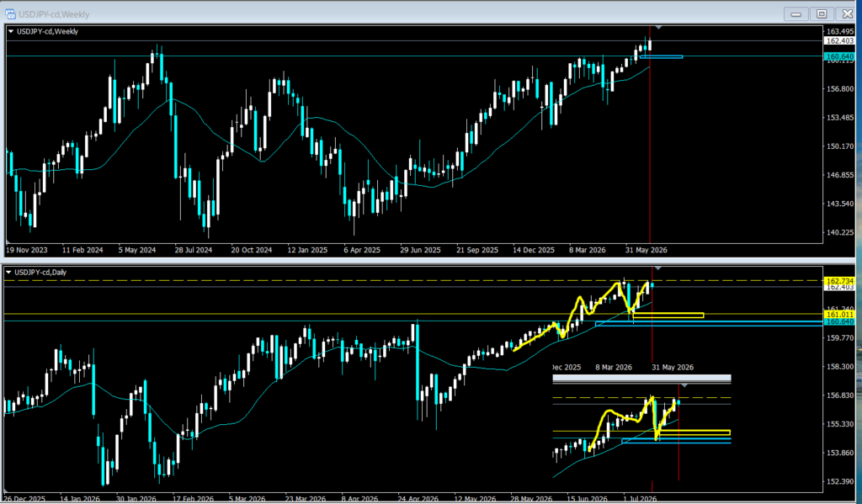862x504 pixels.
Task: Click the 29 Jun 2025 date on the Weekly axis
Action: click(x=420, y=250)
